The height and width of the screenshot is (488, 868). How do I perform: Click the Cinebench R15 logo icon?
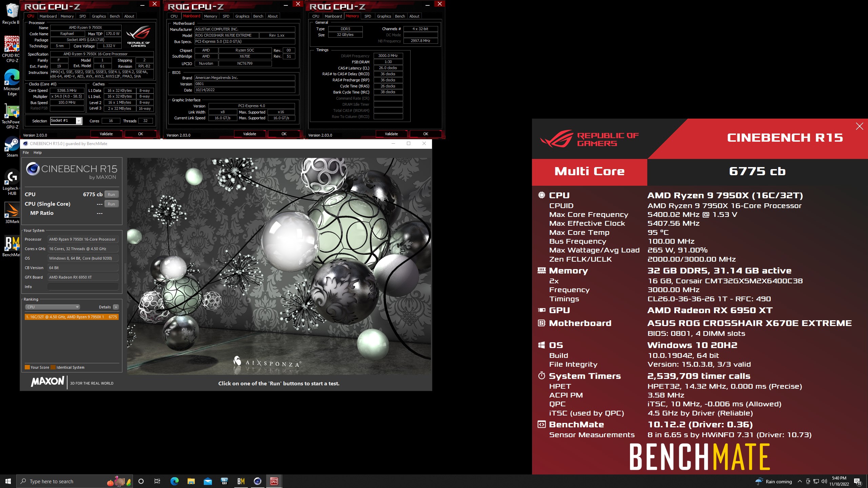pyautogui.click(x=33, y=169)
